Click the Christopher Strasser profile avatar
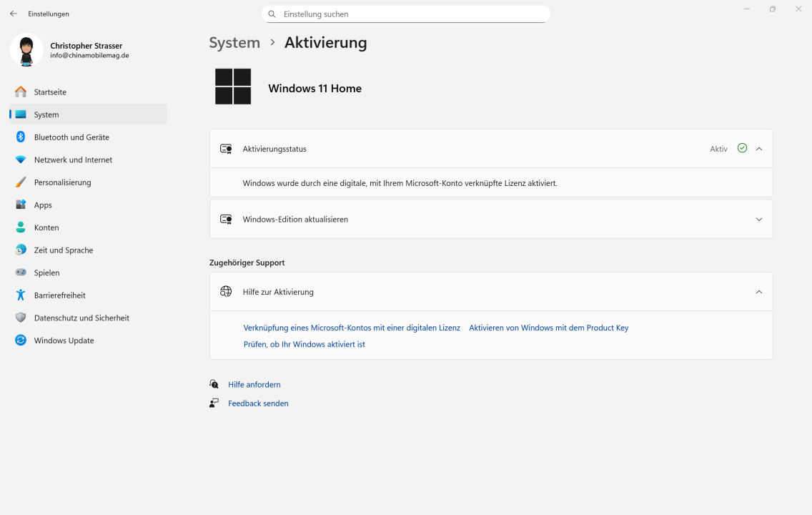This screenshot has height=515, width=812. click(26, 50)
